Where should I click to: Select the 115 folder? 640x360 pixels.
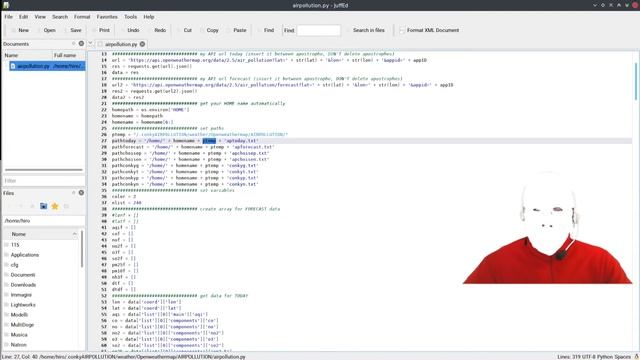point(15,245)
